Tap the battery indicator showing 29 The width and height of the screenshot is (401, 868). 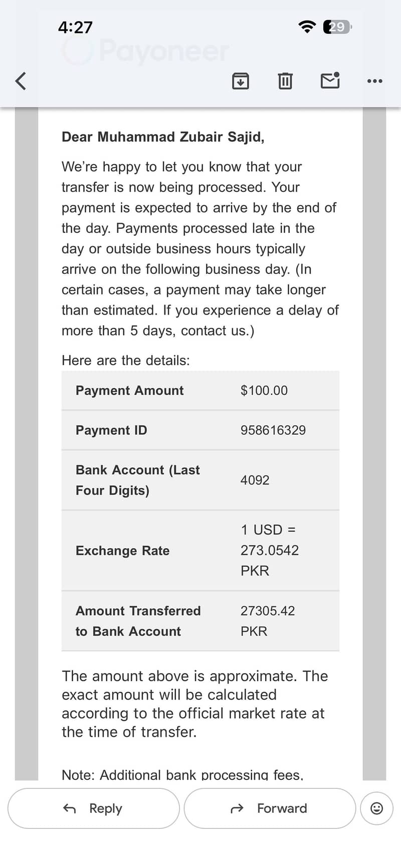tap(338, 27)
